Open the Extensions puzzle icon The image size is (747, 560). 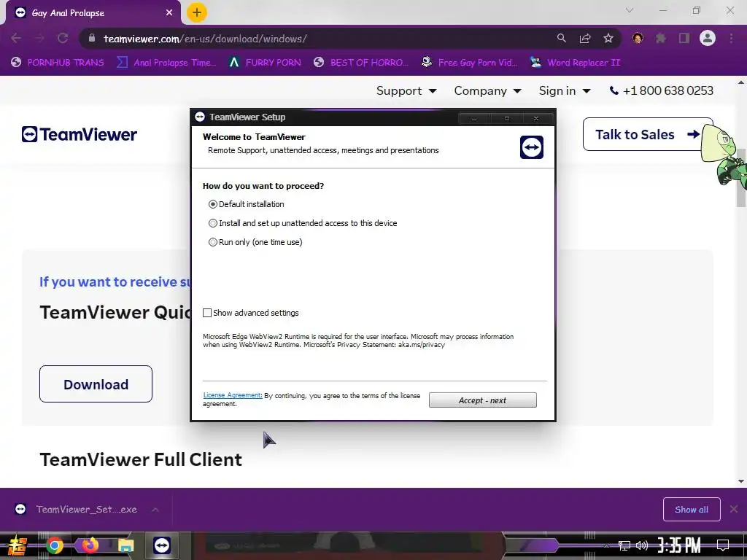pyautogui.click(x=661, y=38)
